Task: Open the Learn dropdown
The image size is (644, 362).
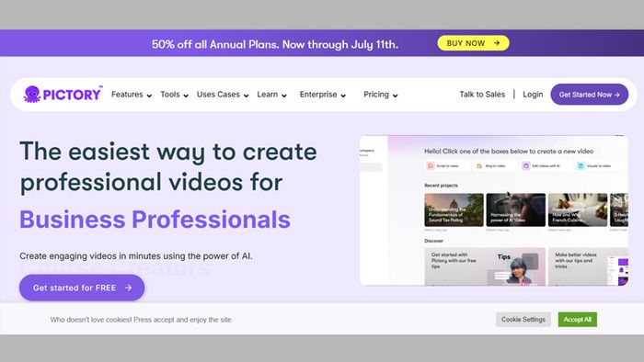Action: (x=271, y=95)
